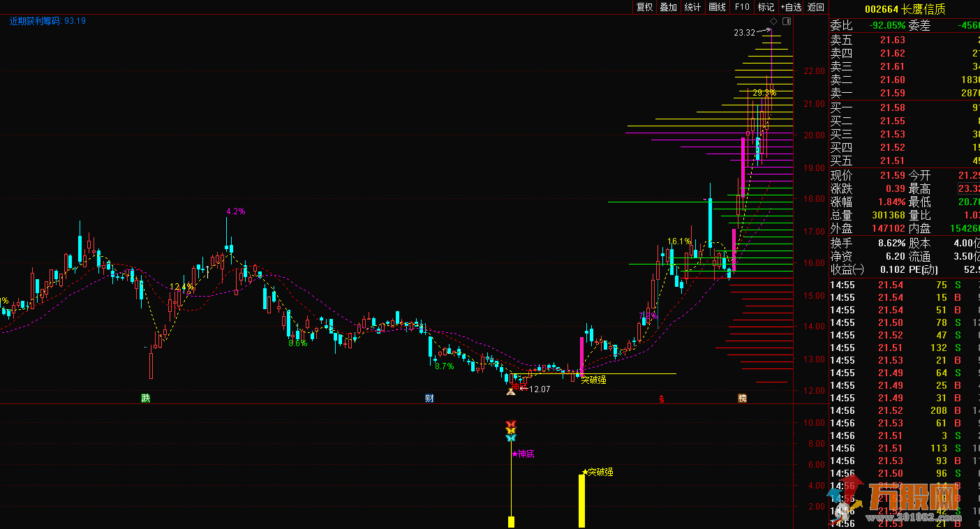
Task: Add stock with +自选 button
Action: pyautogui.click(x=791, y=7)
